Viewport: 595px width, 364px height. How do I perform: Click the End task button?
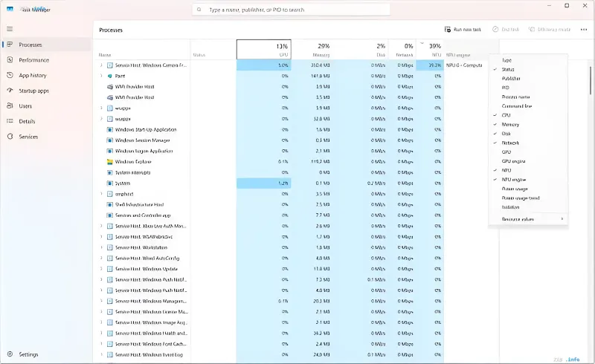click(506, 30)
